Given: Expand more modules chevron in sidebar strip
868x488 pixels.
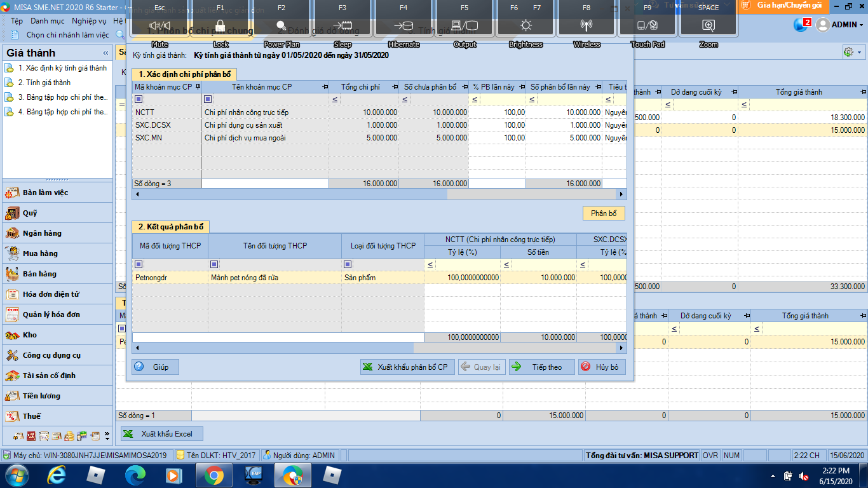Looking at the screenshot, I should tap(107, 437).
